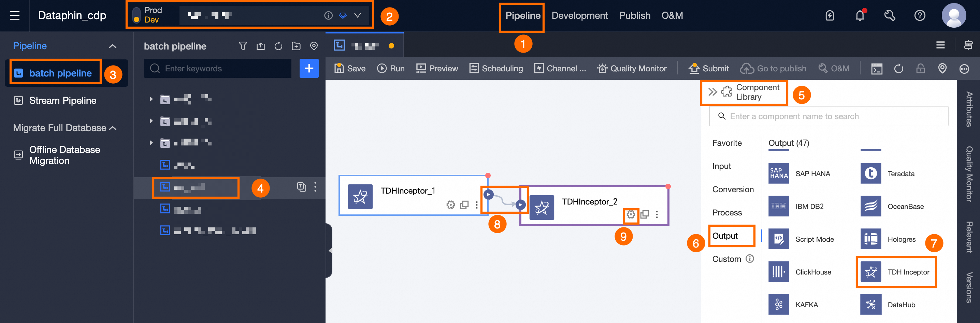
Task: Expand the first folder in batch pipeline list
Action: 151,99
